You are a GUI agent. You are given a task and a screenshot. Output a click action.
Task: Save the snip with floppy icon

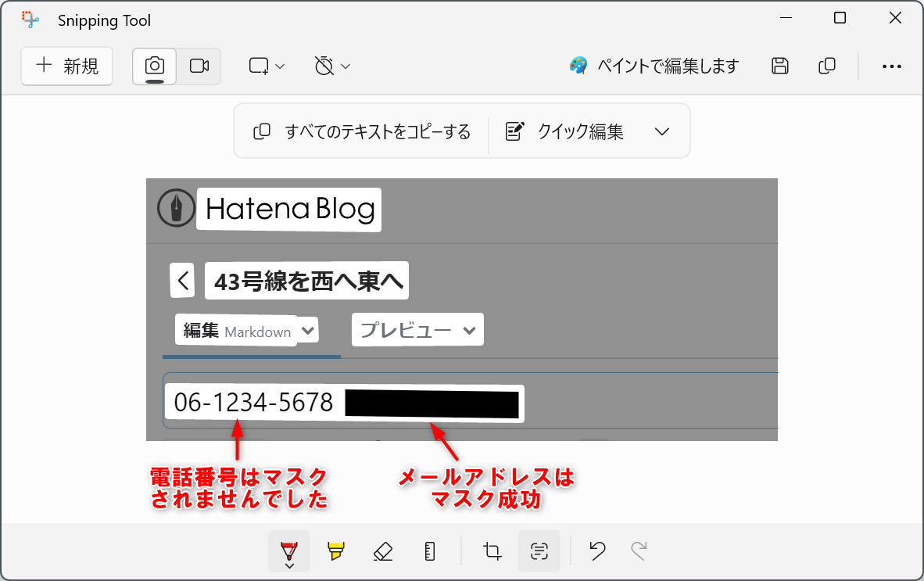(779, 66)
